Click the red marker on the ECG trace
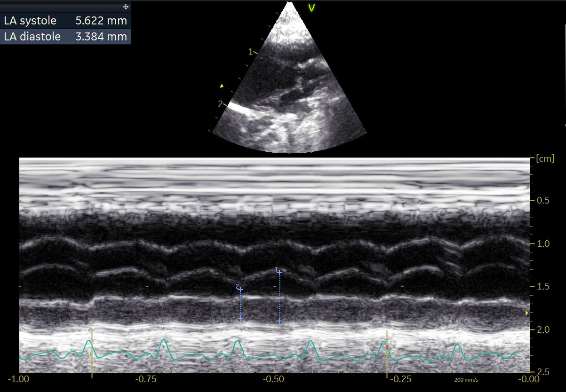The height and width of the screenshot is (392, 566). pyautogui.click(x=387, y=346)
